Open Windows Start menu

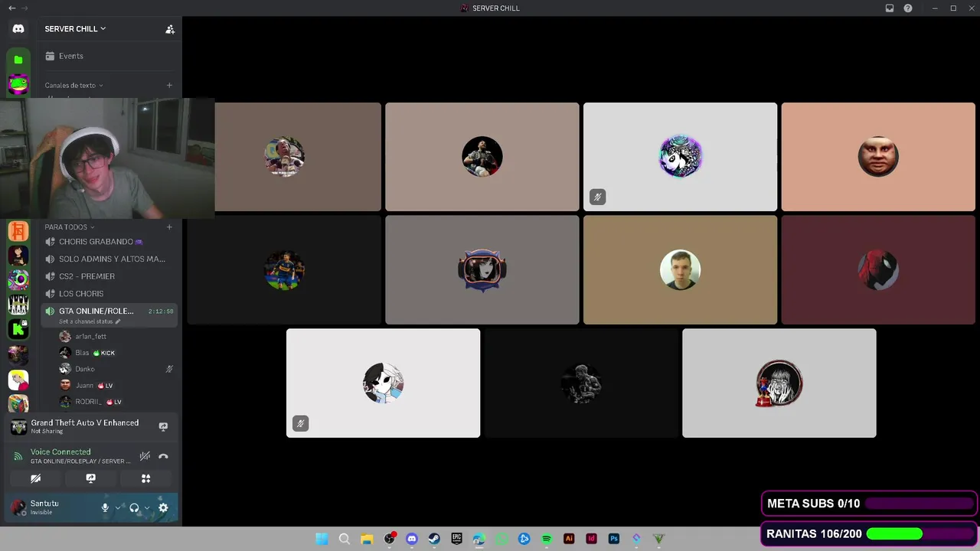click(x=322, y=539)
